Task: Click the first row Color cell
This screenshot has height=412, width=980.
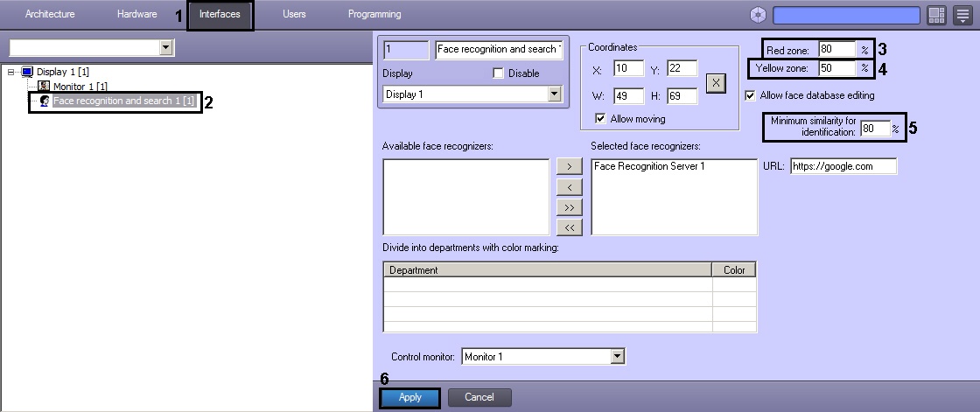Action: point(734,284)
